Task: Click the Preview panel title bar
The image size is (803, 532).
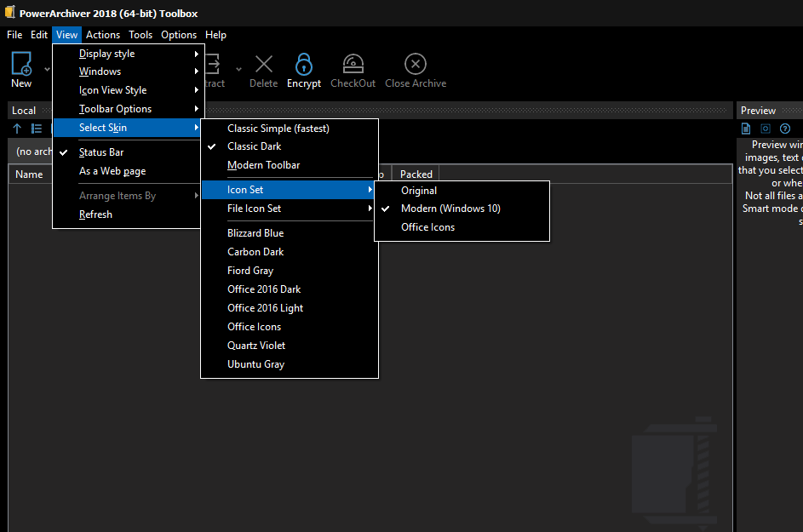Action: [770, 111]
